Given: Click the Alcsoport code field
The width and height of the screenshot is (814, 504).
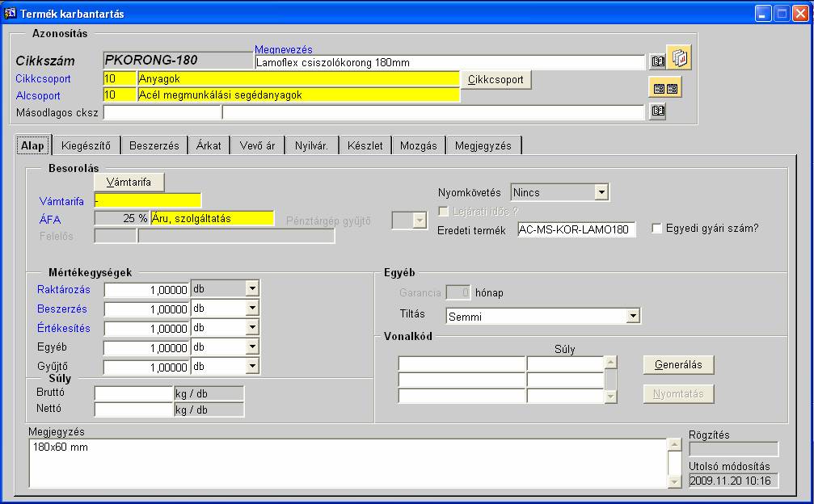Looking at the screenshot, I should pyautogui.click(x=120, y=94).
